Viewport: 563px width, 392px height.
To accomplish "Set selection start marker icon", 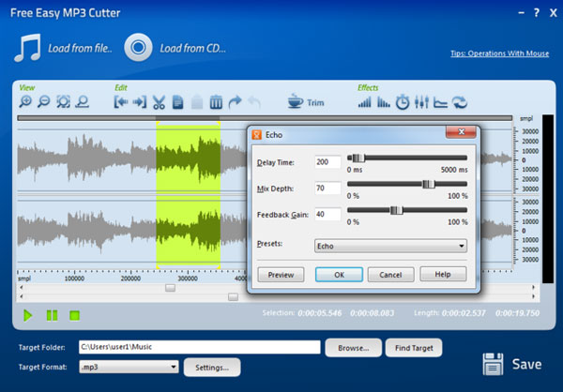I will tap(121, 102).
